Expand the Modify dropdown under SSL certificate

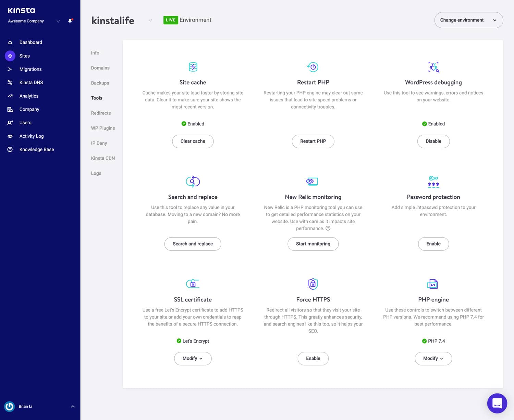pyautogui.click(x=193, y=358)
